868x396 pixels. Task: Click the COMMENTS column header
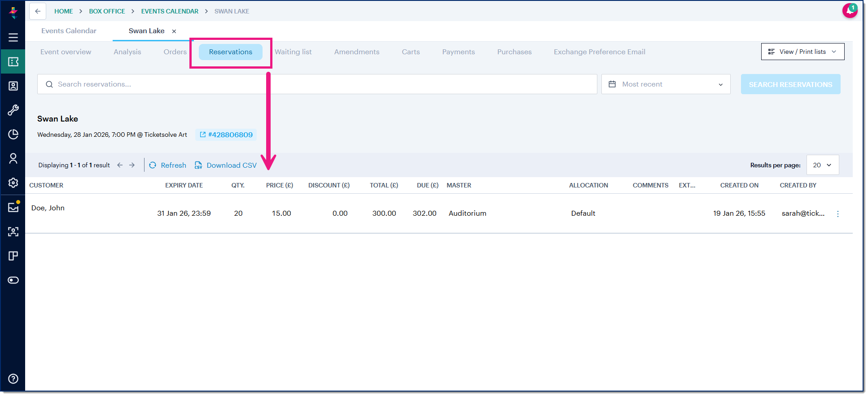click(x=650, y=185)
